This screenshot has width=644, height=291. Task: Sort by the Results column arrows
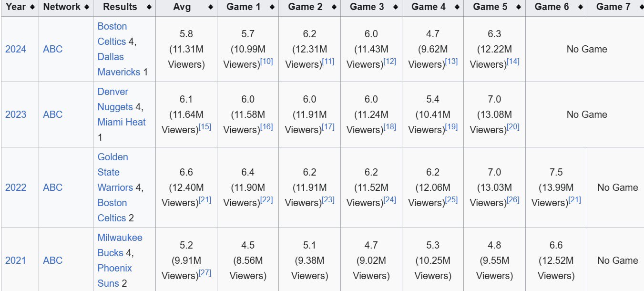[x=149, y=7]
